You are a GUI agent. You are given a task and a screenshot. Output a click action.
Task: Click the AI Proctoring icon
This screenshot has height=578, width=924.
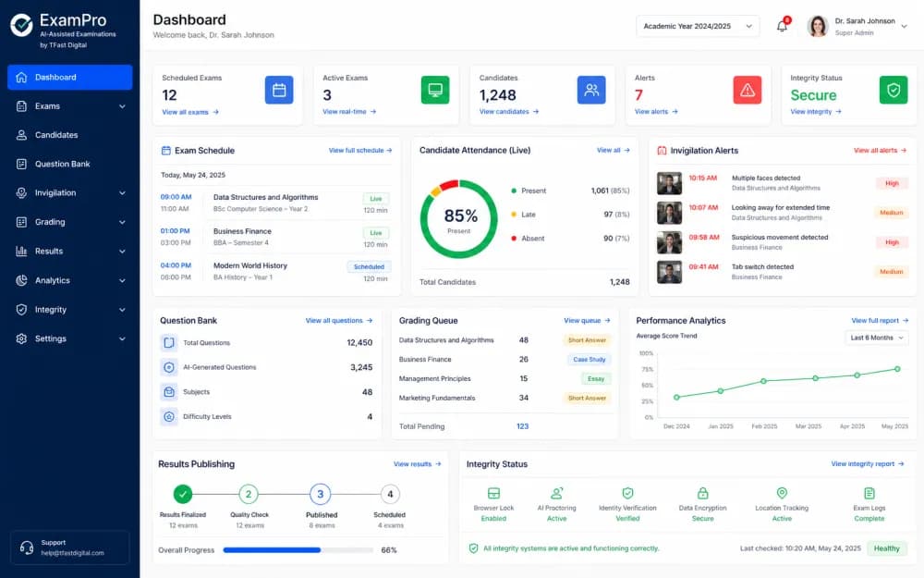[556, 493]
